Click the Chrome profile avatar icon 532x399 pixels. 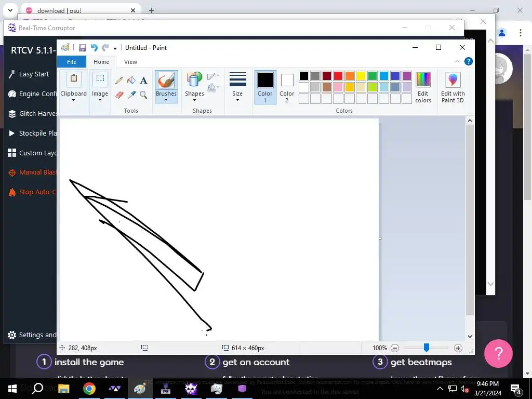coord(502,33)
